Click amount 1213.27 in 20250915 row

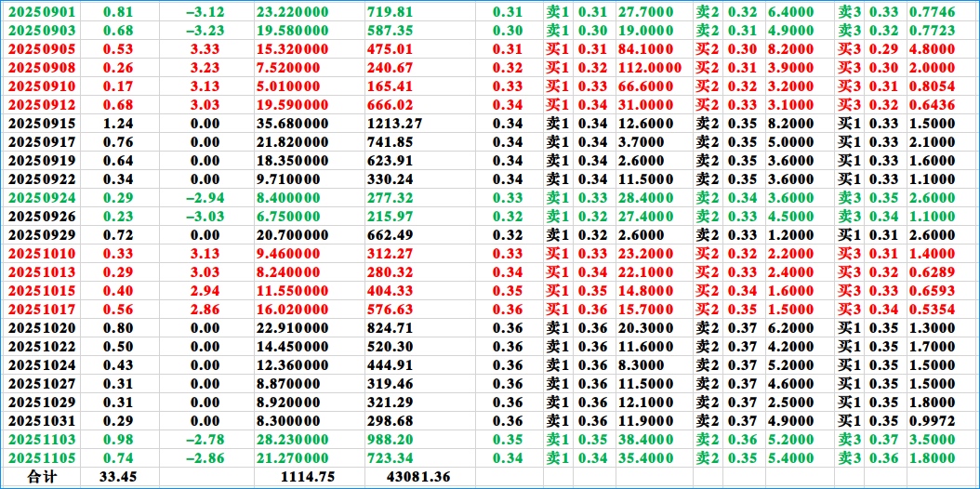click(393, 123)
